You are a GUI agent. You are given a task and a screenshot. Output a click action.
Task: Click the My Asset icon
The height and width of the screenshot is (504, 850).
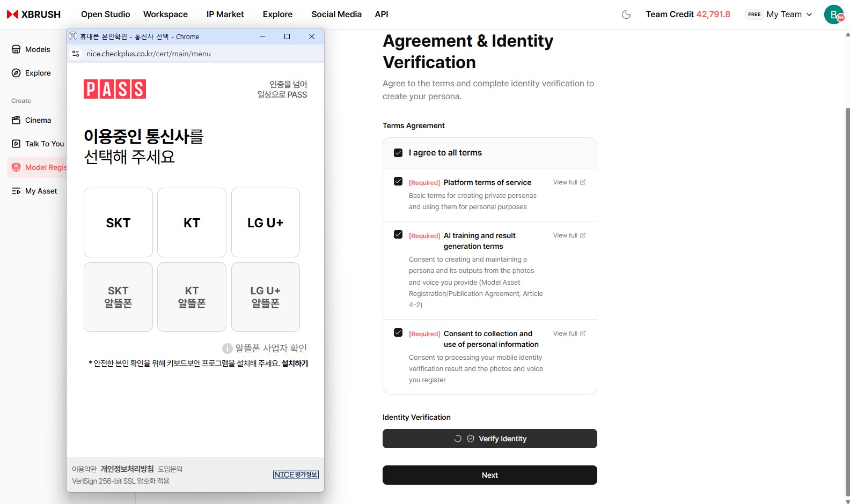(x=16, y=191)
